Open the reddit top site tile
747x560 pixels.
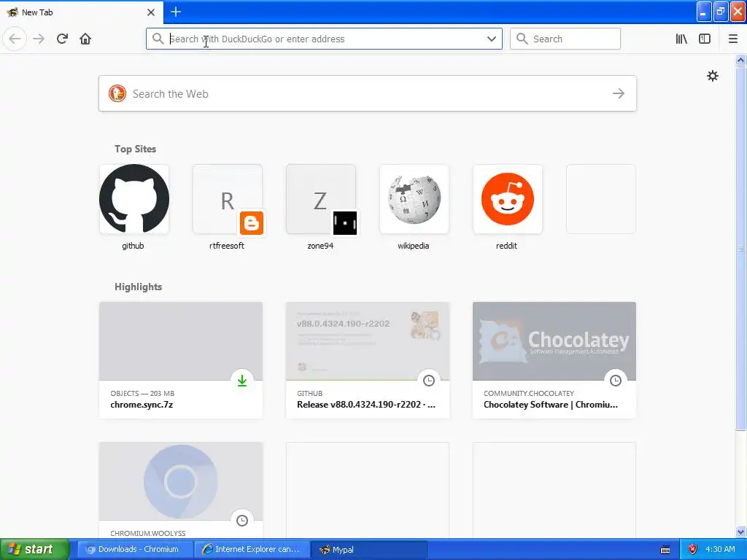click(x=508, y=199)
